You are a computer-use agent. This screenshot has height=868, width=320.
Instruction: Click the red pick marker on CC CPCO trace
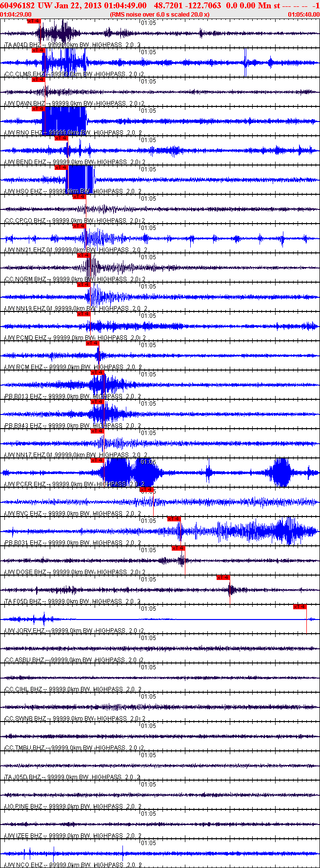pos(79,197)
